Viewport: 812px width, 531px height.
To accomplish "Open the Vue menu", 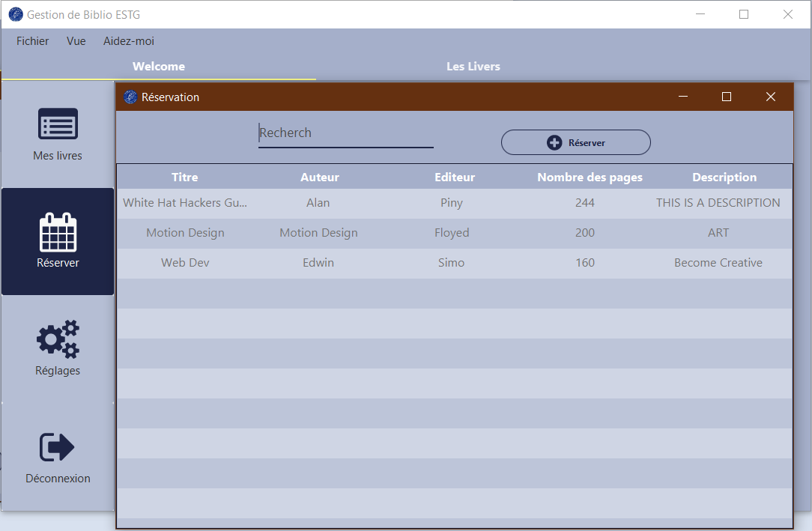I will click(76, 41).
